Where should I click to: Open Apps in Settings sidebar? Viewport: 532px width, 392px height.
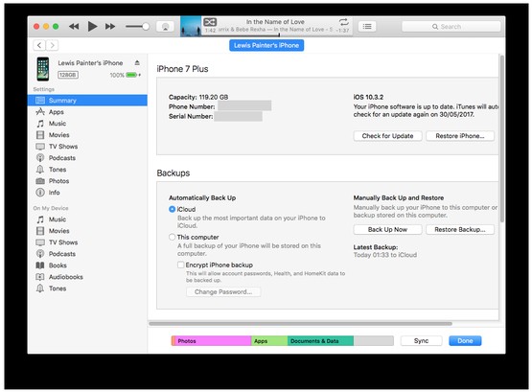[87, 112]
